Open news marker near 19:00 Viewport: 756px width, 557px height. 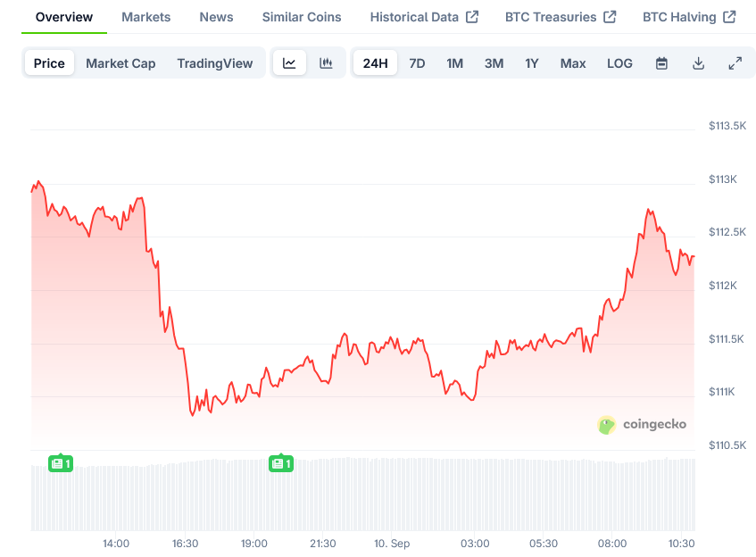point(281,463)
